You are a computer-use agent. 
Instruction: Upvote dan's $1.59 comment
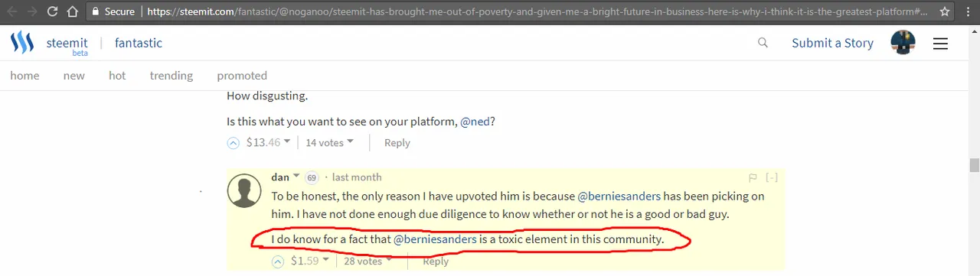(279, 261)
